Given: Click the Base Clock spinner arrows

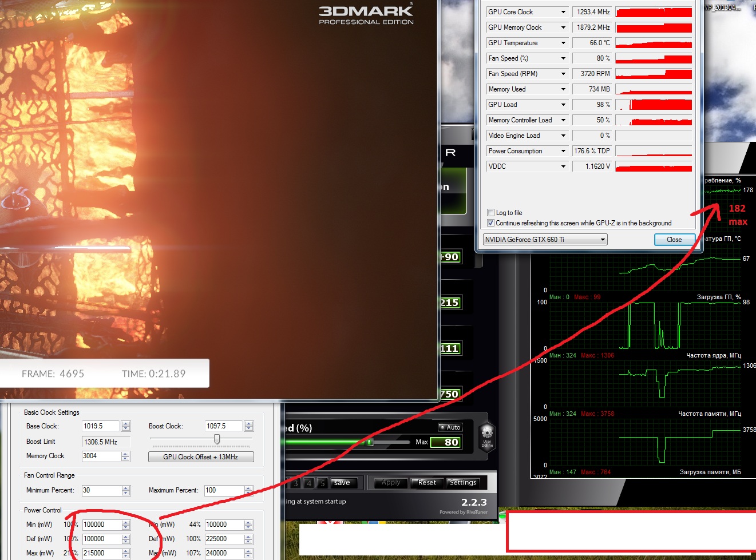Looking at the screenshot, I should [x=126, y=426].
